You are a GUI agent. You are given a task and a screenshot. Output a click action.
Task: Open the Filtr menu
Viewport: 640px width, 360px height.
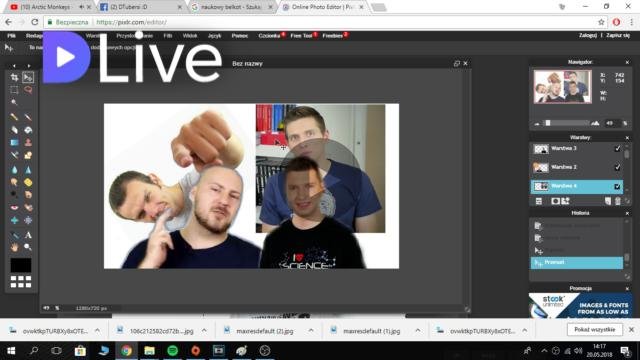point(168,36)
